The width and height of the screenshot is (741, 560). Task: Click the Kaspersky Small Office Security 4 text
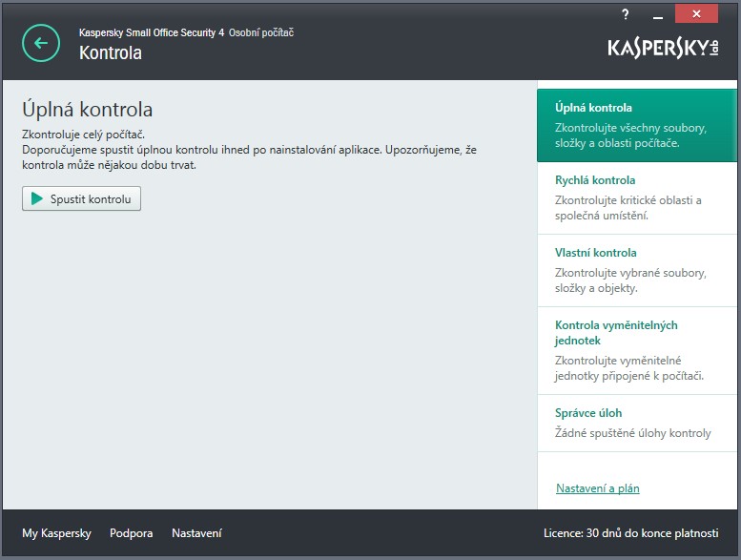152,32
